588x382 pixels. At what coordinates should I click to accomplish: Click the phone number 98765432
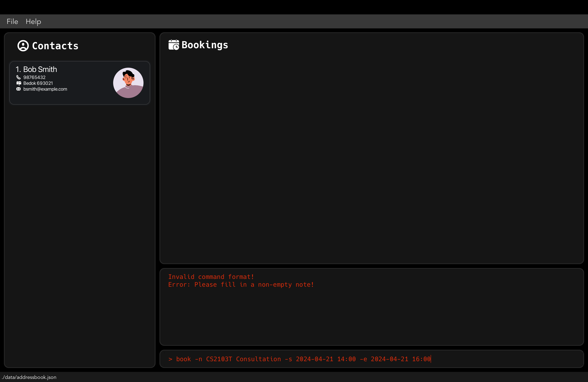34,77
